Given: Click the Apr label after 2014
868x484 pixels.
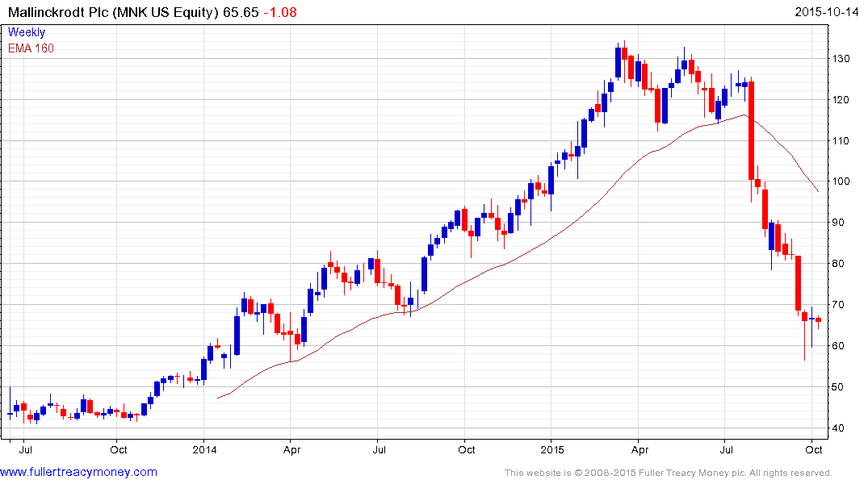Looking at the screenshot, I should point(291,450).
